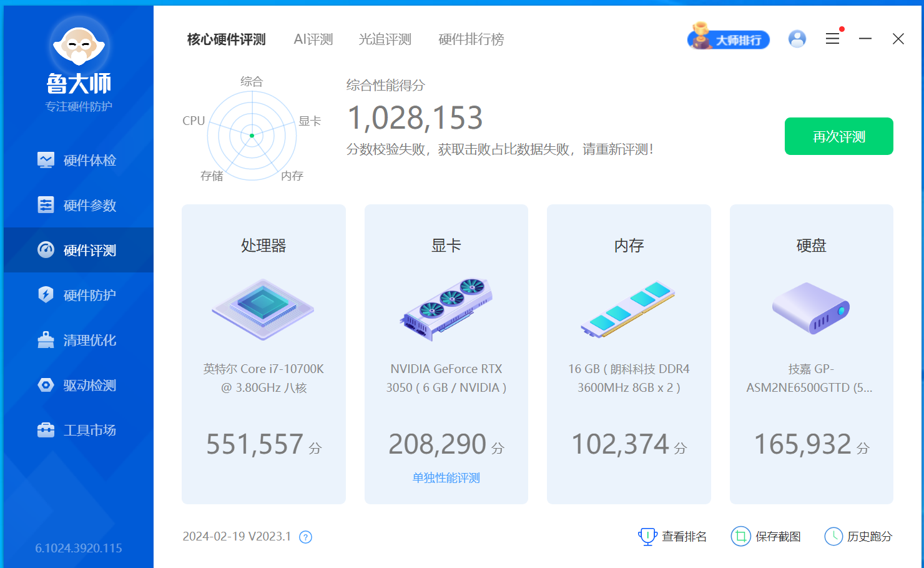
Task: Open 硬件参数 in the sidebar
Action: tap(78, 206)
